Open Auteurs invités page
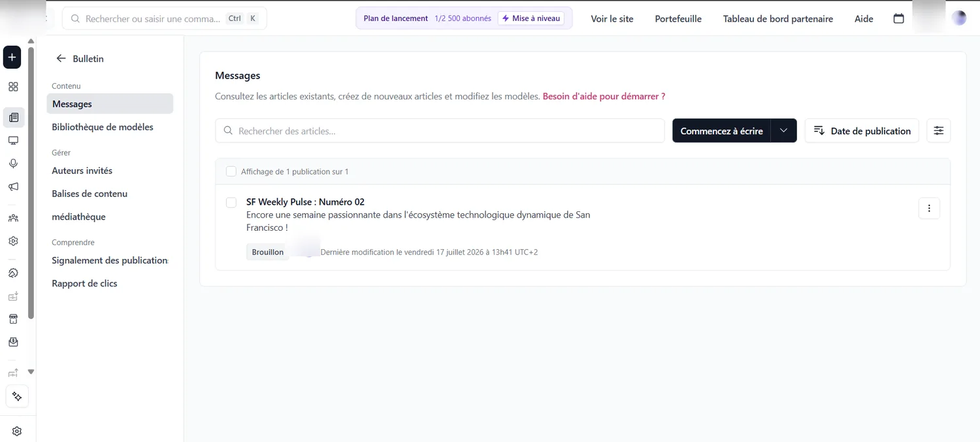The height and width of the screenshot is (442, 980). [82, 171]
